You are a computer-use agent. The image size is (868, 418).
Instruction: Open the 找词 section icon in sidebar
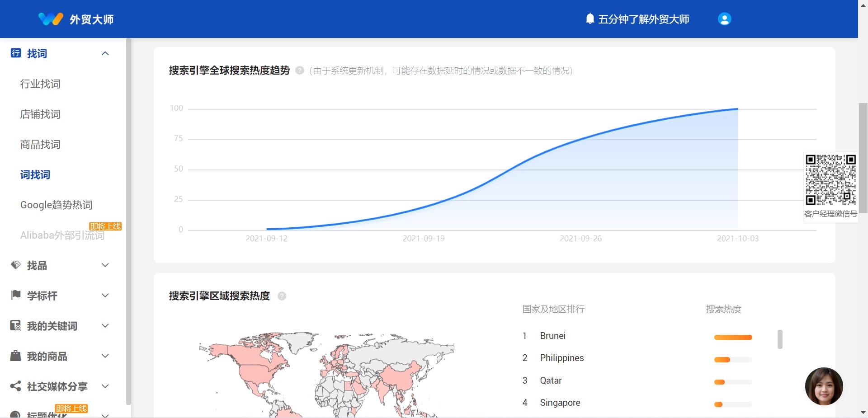pyautogui.click(x=15, y=53)
